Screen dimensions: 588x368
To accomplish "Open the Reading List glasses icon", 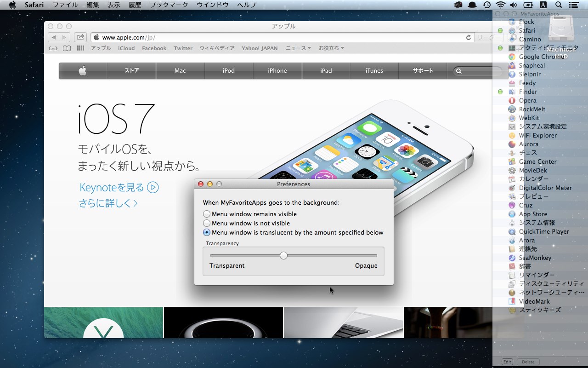I will 54,48.
